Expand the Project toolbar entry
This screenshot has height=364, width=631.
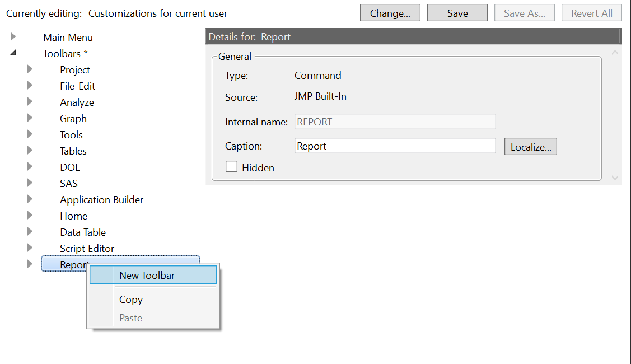point(30,69)
